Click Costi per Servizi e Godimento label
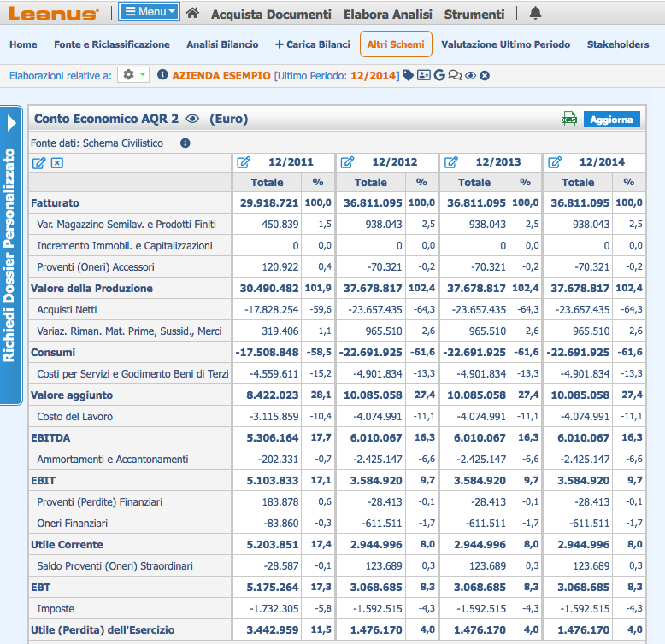665x644 pixels. click(132, 374)
